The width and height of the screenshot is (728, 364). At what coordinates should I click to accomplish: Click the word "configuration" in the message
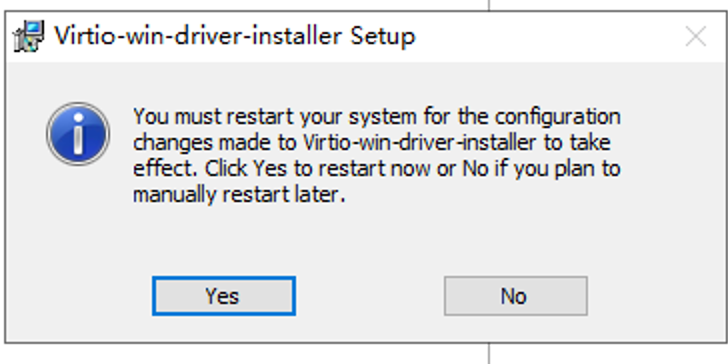pyautogui.click(x=557, y=117)
